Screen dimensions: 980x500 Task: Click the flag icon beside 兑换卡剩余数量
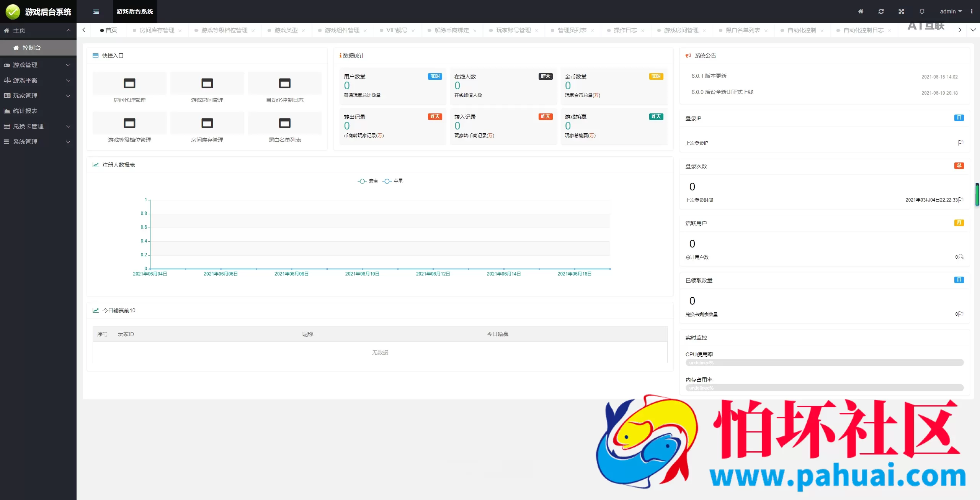[x=960, y=314]
